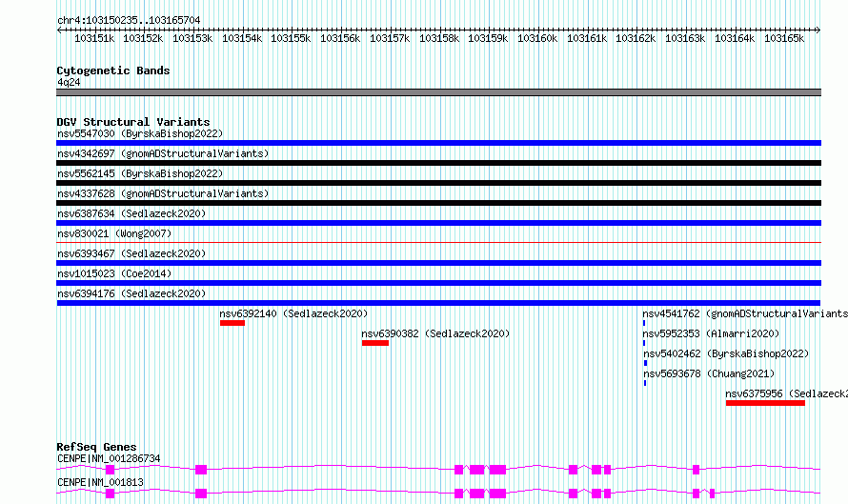Click the gray 4q24 cytogenetic band bar
The width and height of the screenshot is (848, 504).
point(438,92)
